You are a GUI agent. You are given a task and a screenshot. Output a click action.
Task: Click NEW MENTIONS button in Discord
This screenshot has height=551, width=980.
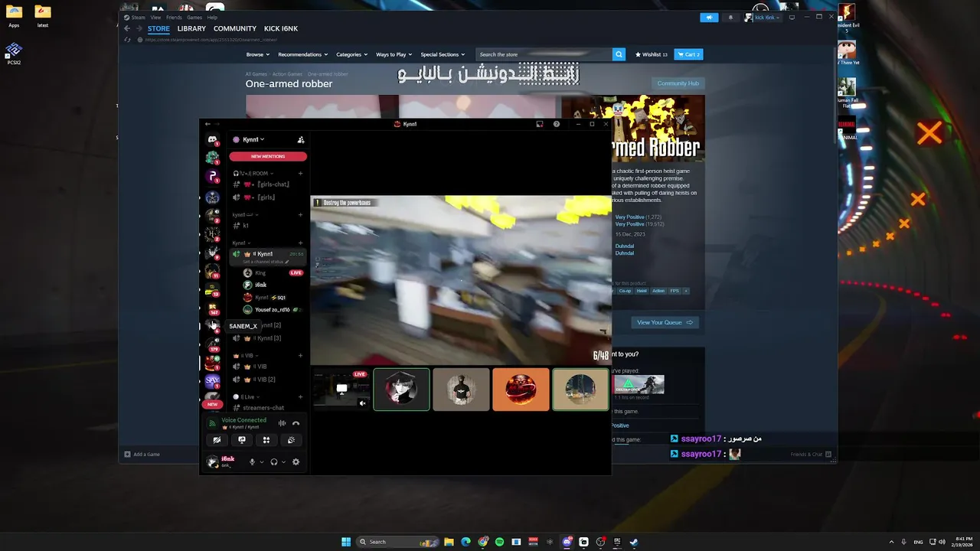coord(268,156)
